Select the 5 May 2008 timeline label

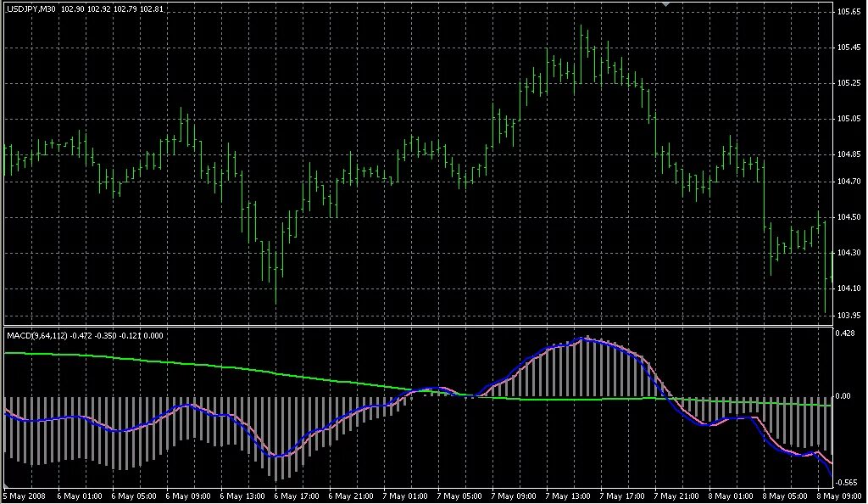click(21, 493)
